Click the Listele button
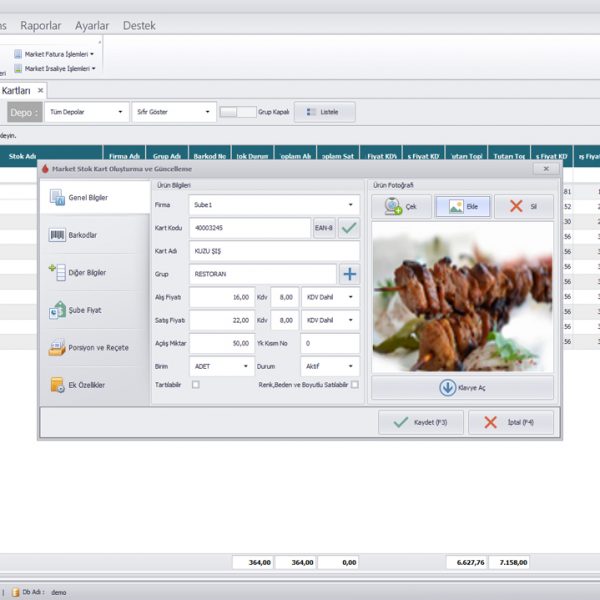600x600 pixels. [324, 112]
